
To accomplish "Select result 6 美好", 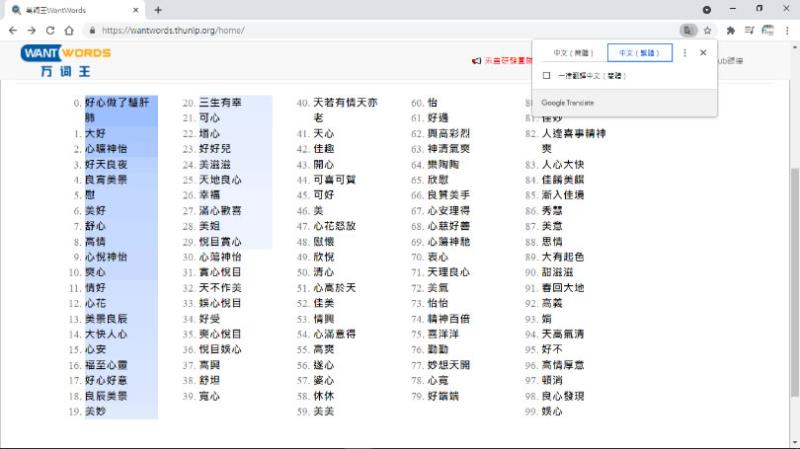I will click(x=95, y=211).
